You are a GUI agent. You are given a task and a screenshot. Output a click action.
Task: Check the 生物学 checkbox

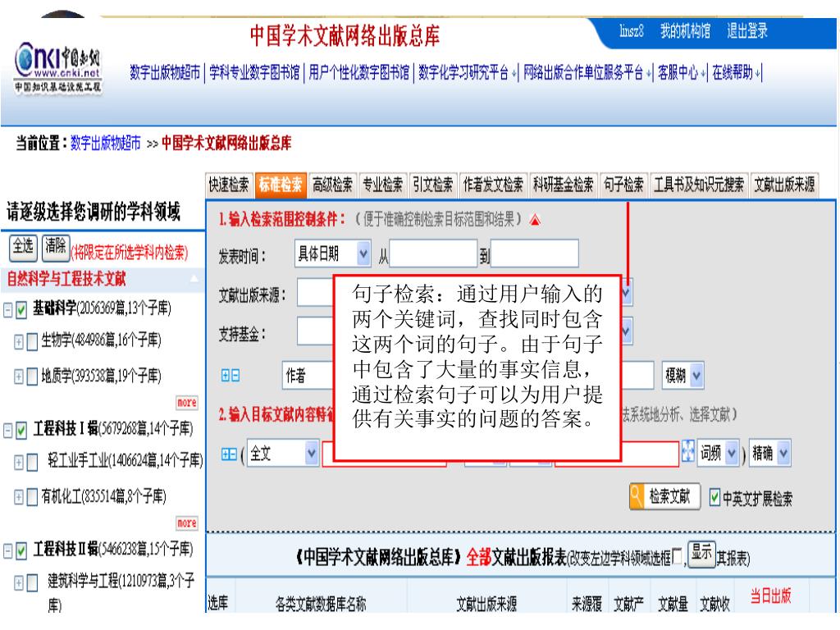[32, 342]
